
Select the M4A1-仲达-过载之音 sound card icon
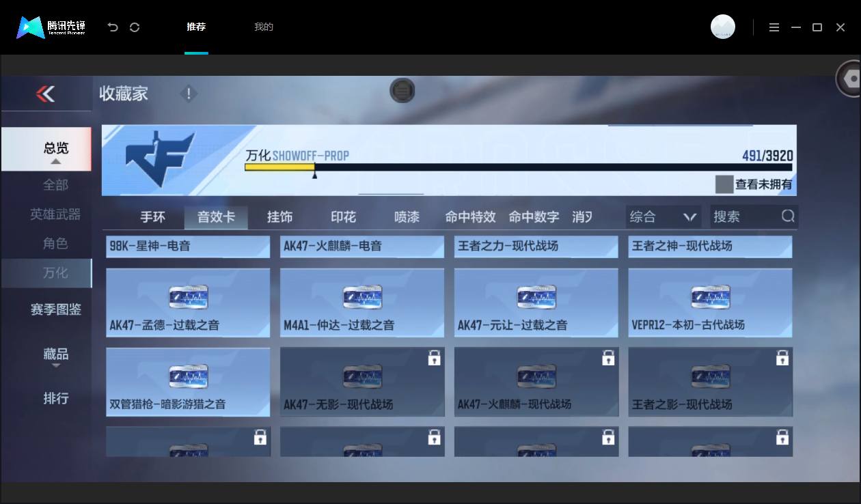(x=362, y=297)
